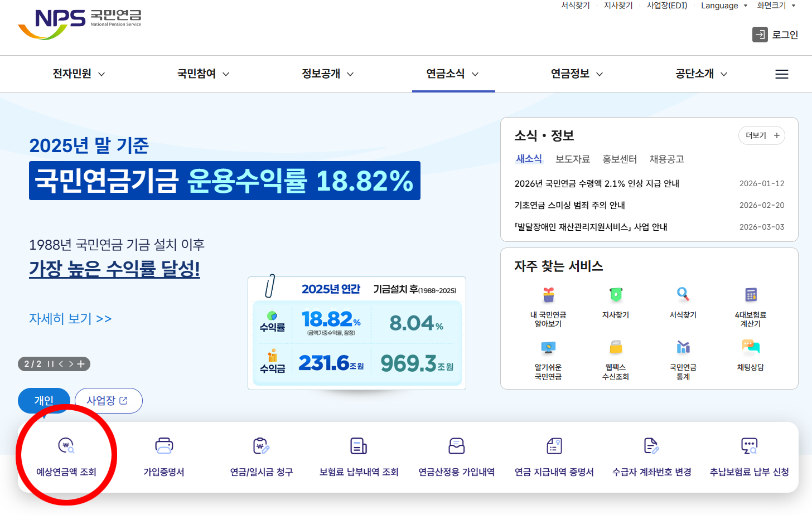Click the 가입증명서 printer icon

[164, 446]
